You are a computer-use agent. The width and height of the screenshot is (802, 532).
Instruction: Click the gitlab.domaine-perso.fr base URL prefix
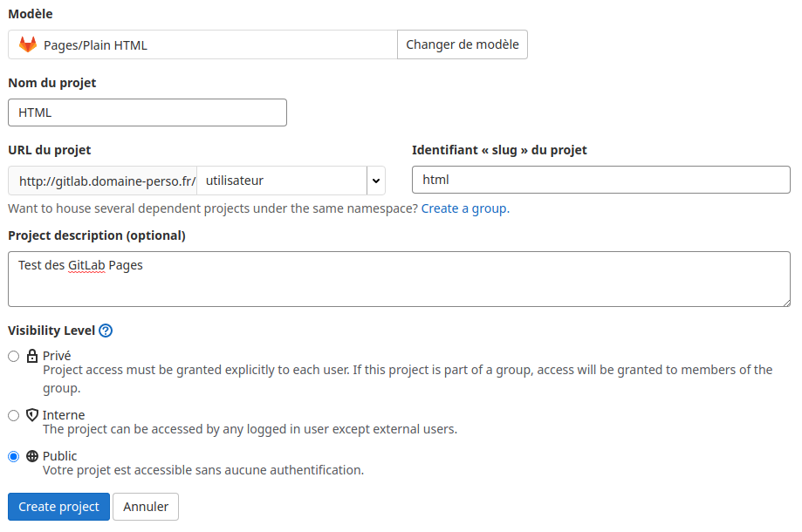[103, 181]
